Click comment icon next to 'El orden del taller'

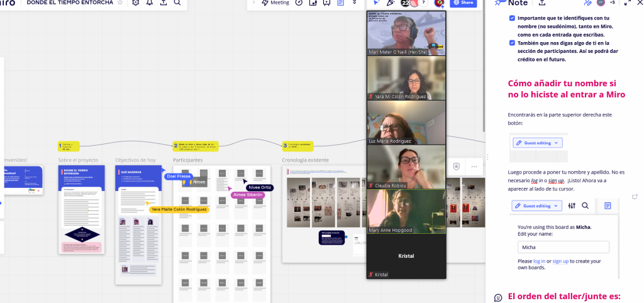pos(498,298)
